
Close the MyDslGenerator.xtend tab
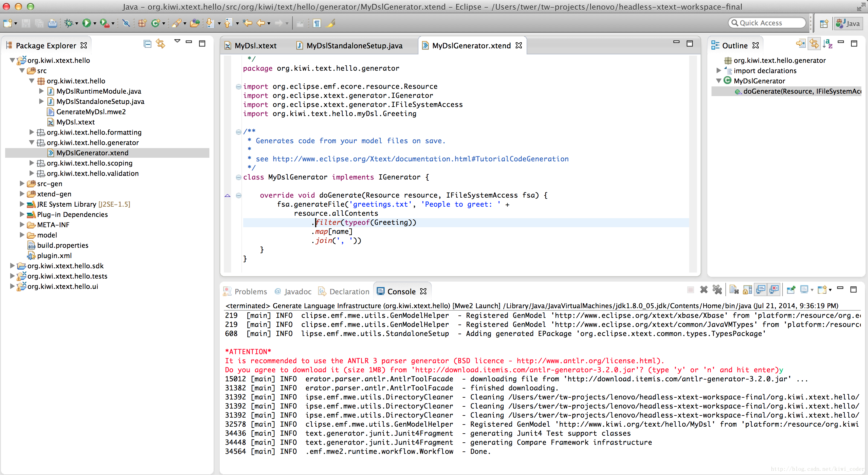tap(519, 46)
